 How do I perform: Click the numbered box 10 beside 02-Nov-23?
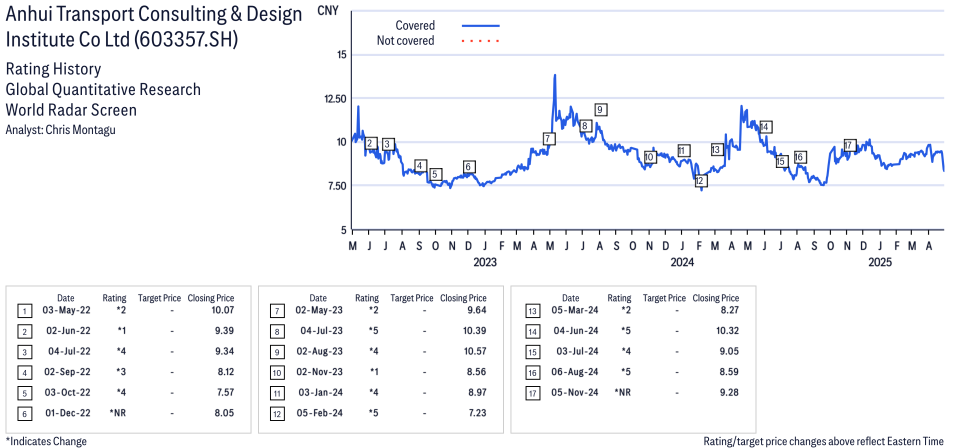276,373
